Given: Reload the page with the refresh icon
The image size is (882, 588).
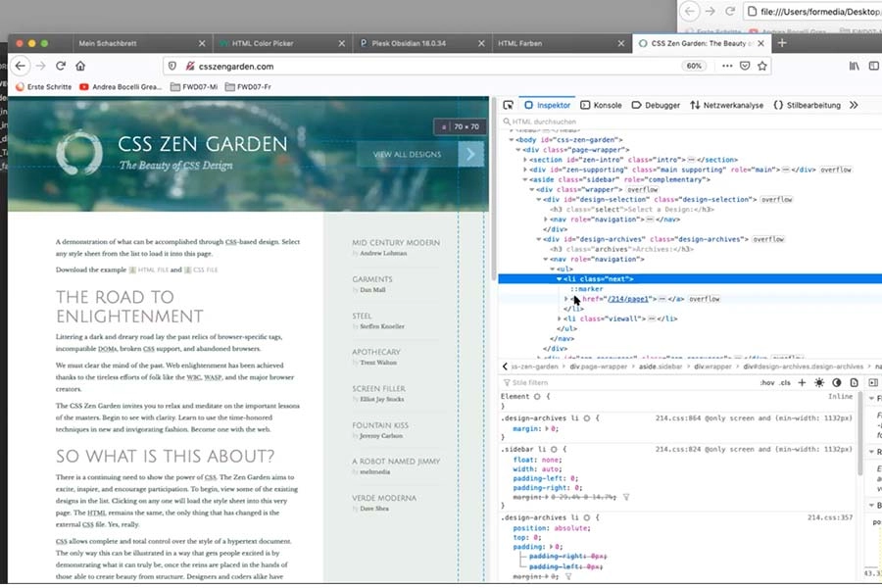Looking at the screenshot, I should 61,66.
